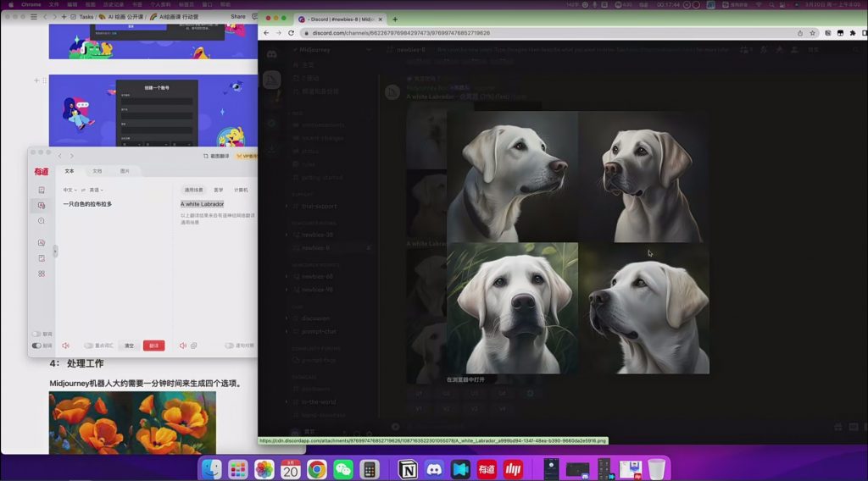Screen dimensions: 868x481
Task: Copy the translation result in Youdao
Action: pos(194,346)
